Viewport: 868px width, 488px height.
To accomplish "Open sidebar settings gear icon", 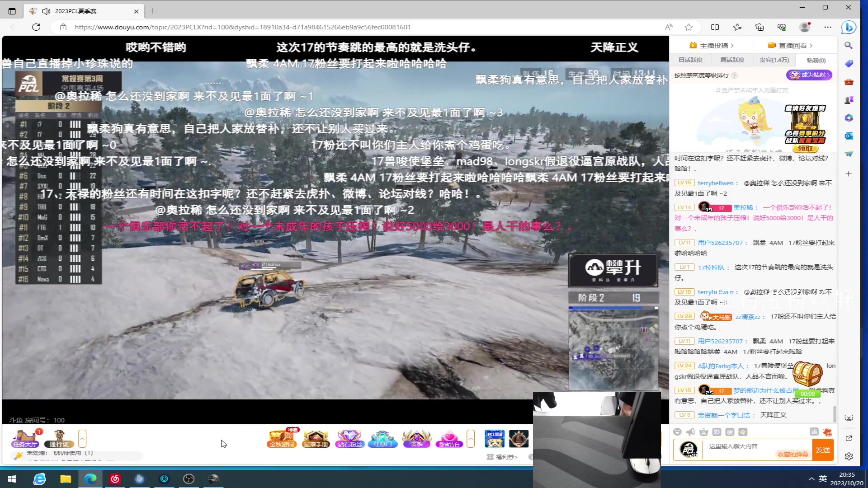I will tap(849, 456).
